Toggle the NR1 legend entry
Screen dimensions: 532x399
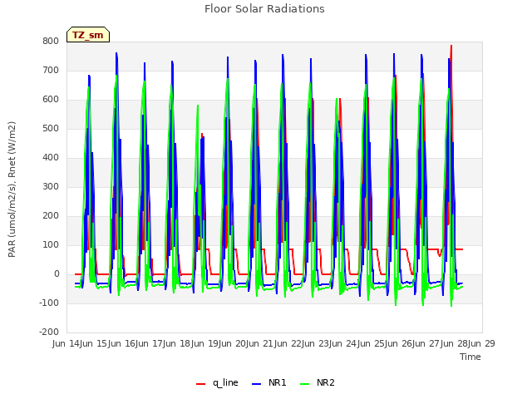269,382
